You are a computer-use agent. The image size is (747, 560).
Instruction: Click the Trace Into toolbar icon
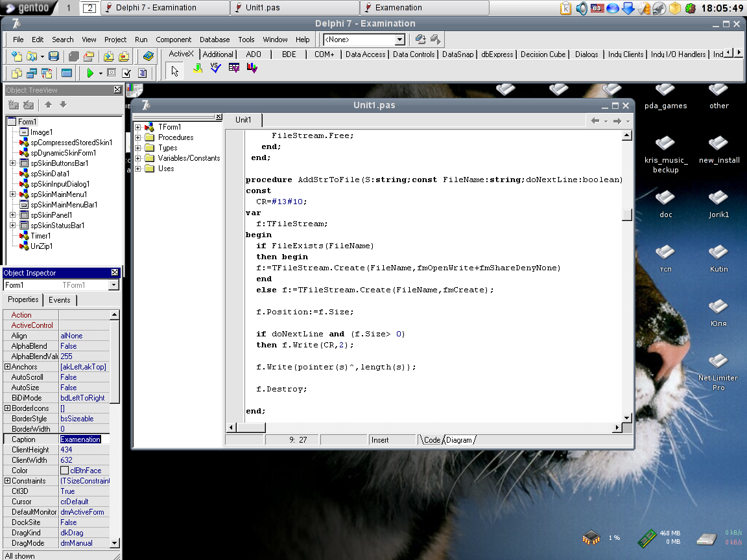pos(126,73)
